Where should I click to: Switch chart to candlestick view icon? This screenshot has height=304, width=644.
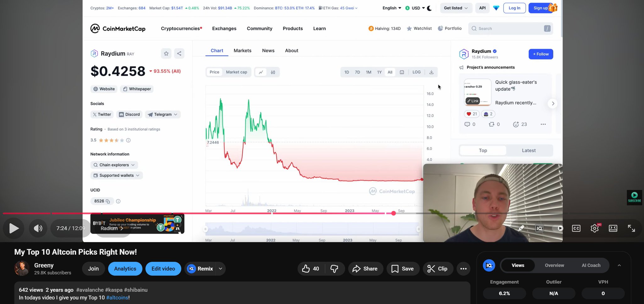(273, 72)
